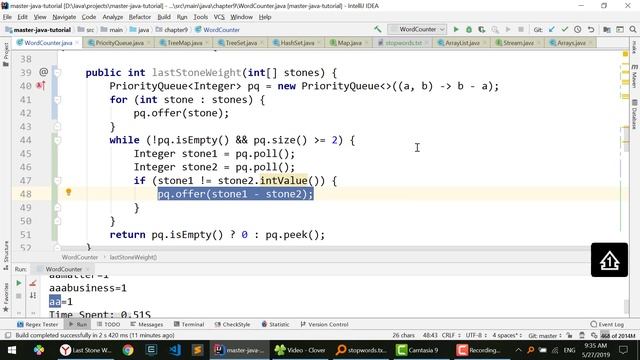Image resolution: width=640 pixels, height=360 pixels.
Task: Open the Event Log
Action: pyautogui.click(x=607, y=324)
